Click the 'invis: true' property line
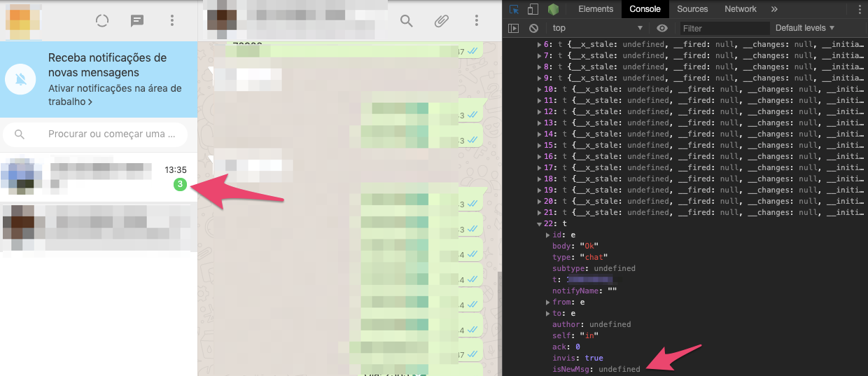The image size is (868, 376). 577,358
